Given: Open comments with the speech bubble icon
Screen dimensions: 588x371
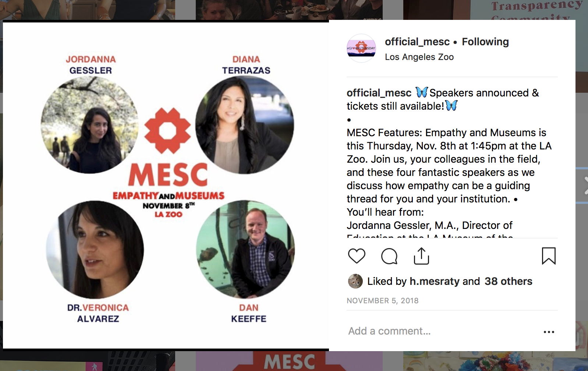Looking at the screenshot, I should pyautogui.click(x=389, y=256).
